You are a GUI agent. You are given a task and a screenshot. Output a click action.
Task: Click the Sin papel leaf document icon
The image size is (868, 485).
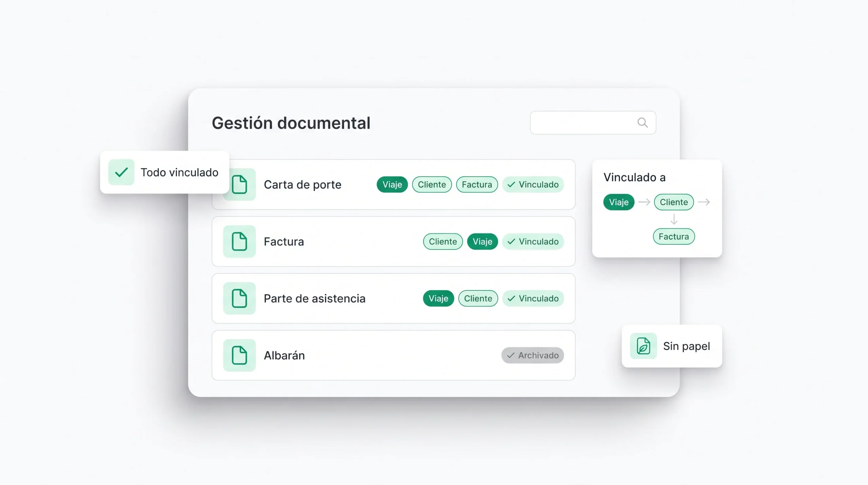click(x=643, y=346)
